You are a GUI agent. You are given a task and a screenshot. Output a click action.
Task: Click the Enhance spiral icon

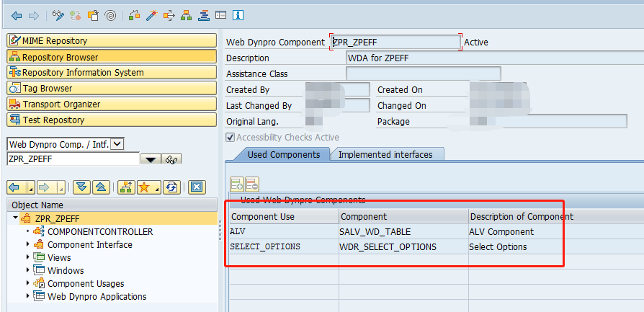click(110, 16)
